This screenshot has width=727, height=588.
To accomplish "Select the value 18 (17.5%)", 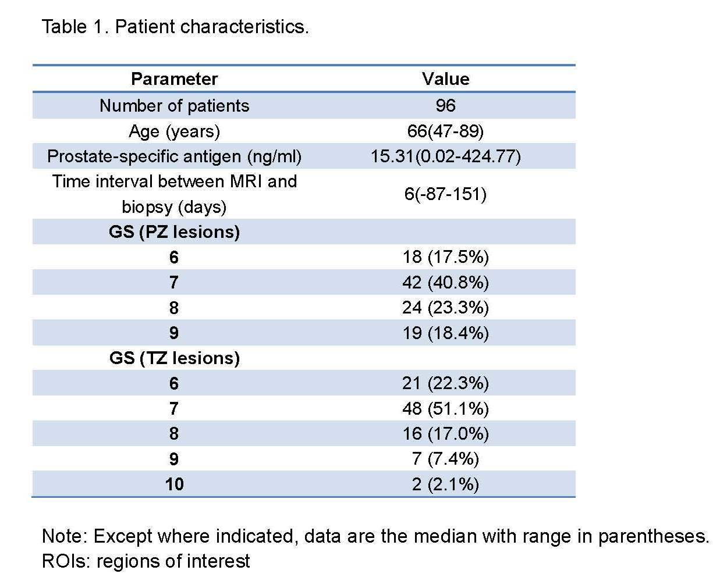I will 445,257.
